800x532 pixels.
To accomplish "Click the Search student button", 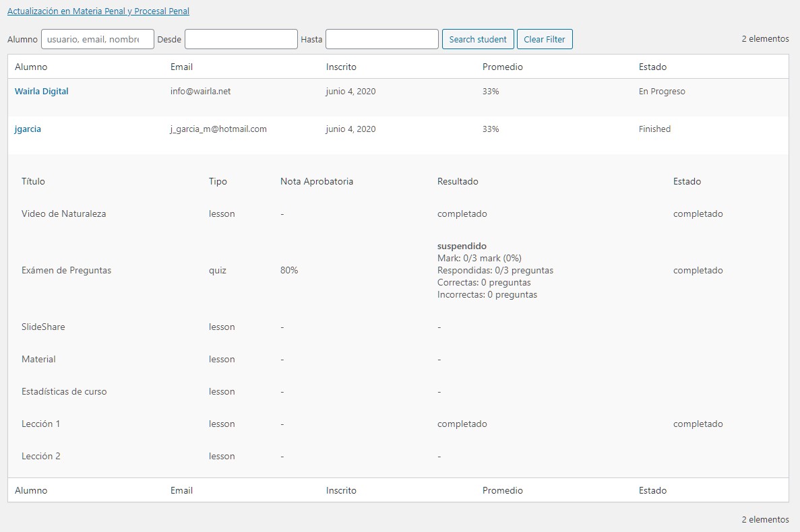I will pos(478,39).
